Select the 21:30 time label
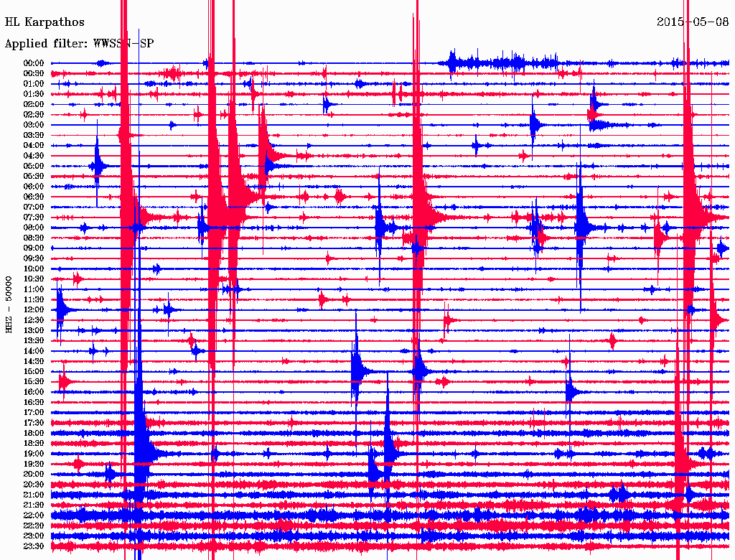 click(34, 505)
